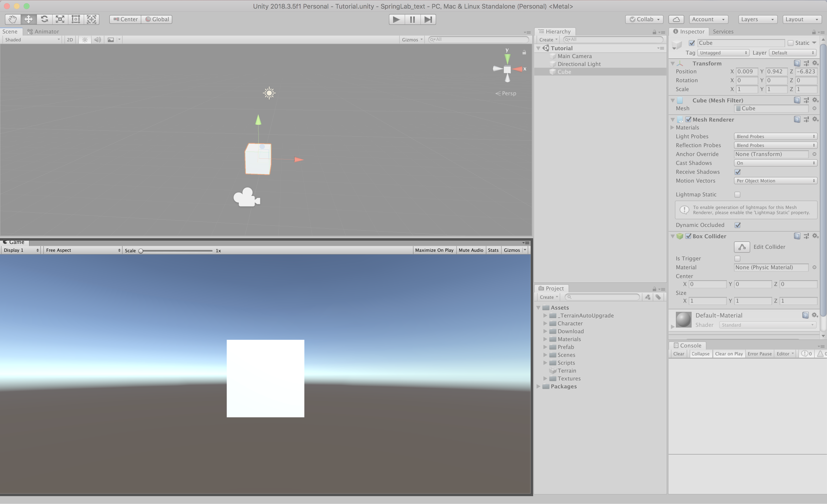The width and height of the screenshot is (827, 504).
Task: Expand the Materials foldout
Action: pyautogui.click(x=672, y=127)
